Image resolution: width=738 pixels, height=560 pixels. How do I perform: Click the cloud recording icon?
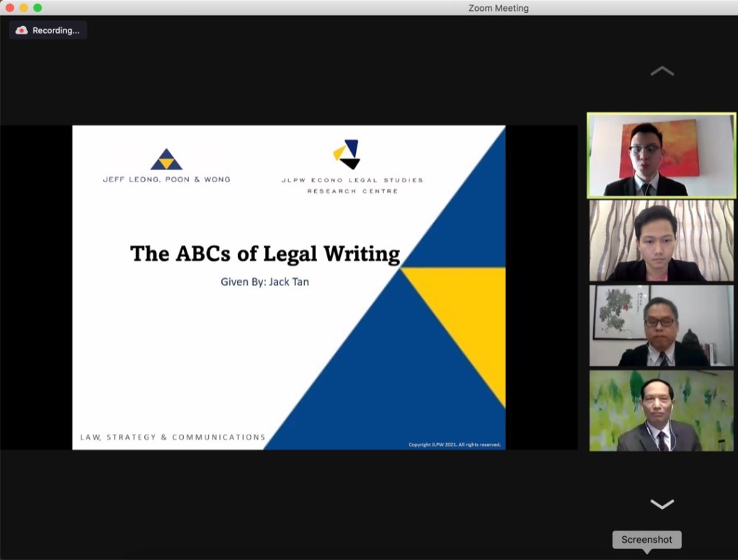22,30
